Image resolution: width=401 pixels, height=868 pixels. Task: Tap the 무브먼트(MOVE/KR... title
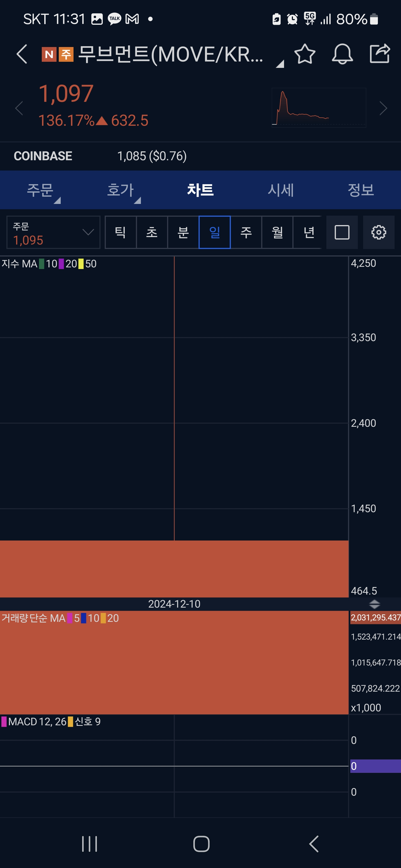pyautogui.click(x=171, y=54)
